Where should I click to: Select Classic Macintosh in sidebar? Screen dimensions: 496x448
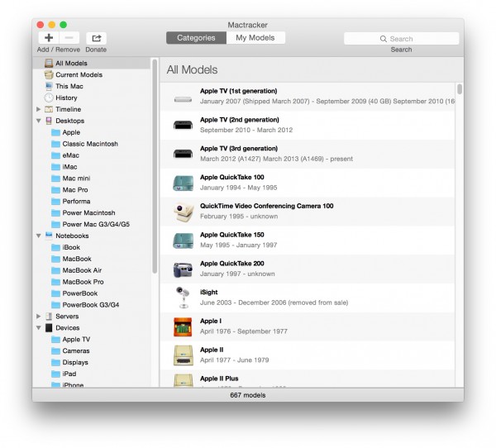coord(84,144)
